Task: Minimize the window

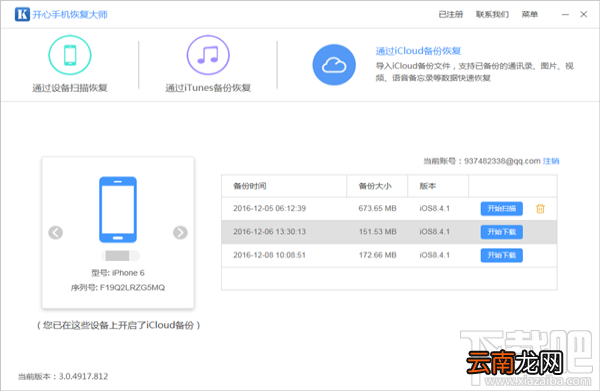Action: click(x=565, y=15)
